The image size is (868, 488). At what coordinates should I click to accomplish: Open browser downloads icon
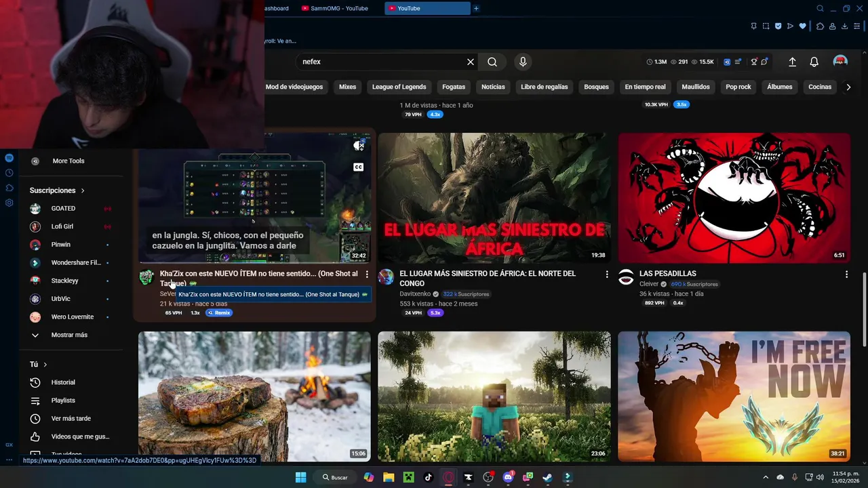point(844,26)
